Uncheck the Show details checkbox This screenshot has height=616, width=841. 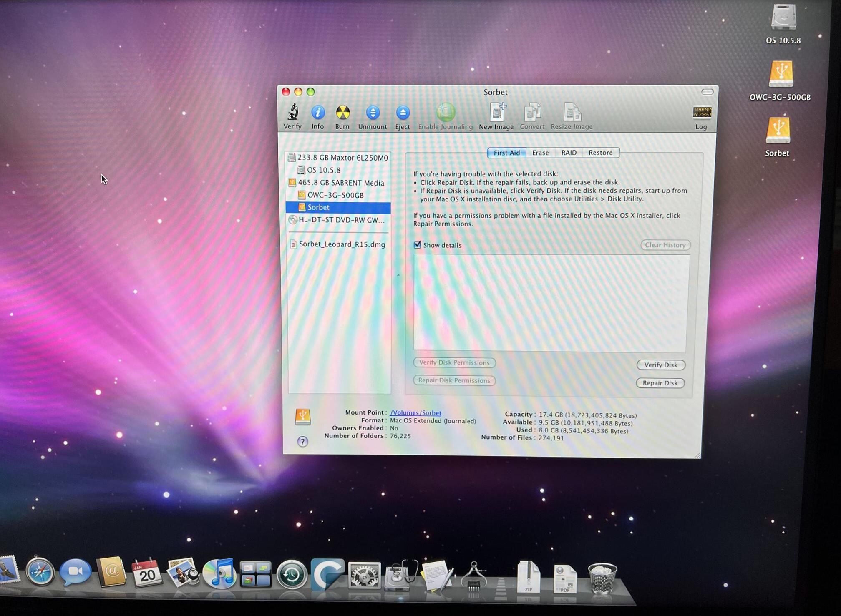(x=417, y=245)
